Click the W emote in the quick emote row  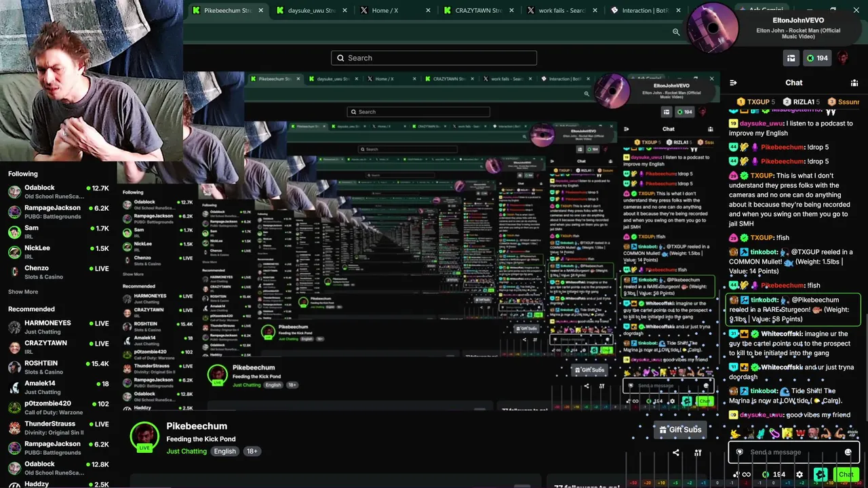pos(800,433)
